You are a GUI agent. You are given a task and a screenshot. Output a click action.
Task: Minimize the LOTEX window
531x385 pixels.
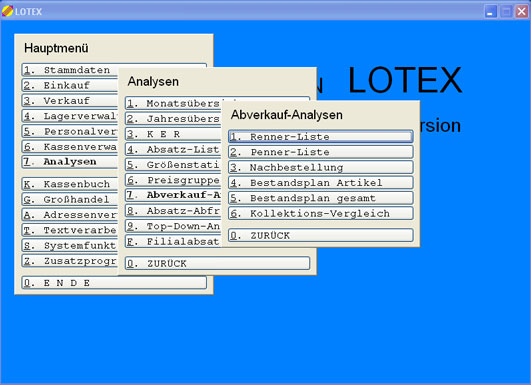(490, 12)
